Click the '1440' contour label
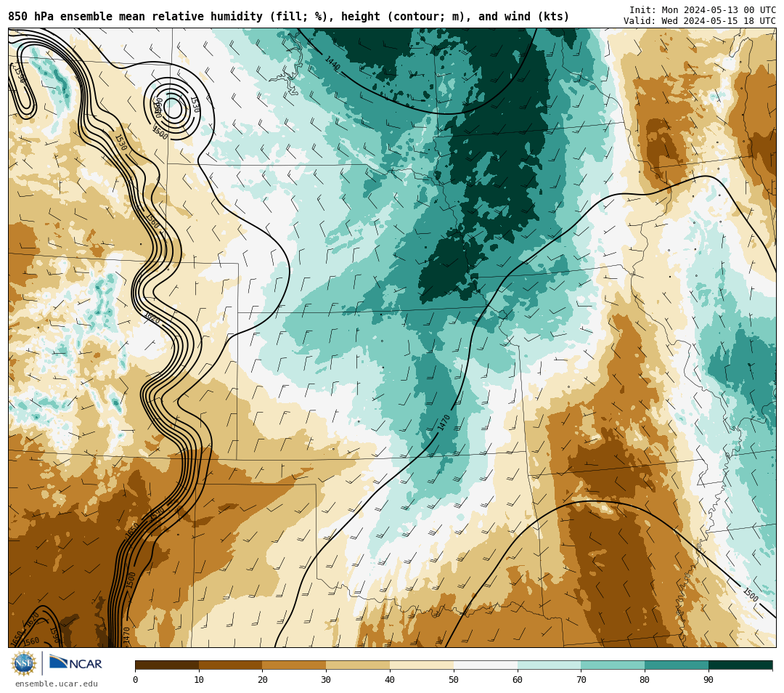Viewport: 784px width, 693px height. pos(332,63)
